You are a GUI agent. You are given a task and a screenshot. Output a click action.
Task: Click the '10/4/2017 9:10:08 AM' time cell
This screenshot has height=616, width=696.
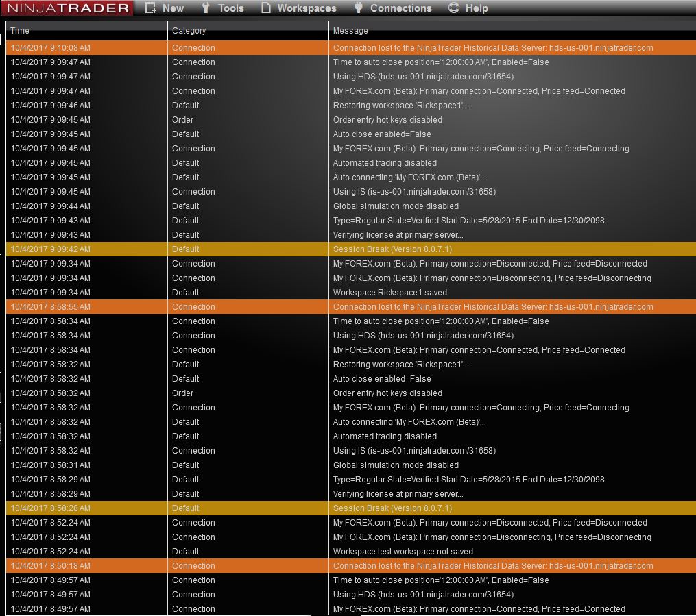(51, 48)
